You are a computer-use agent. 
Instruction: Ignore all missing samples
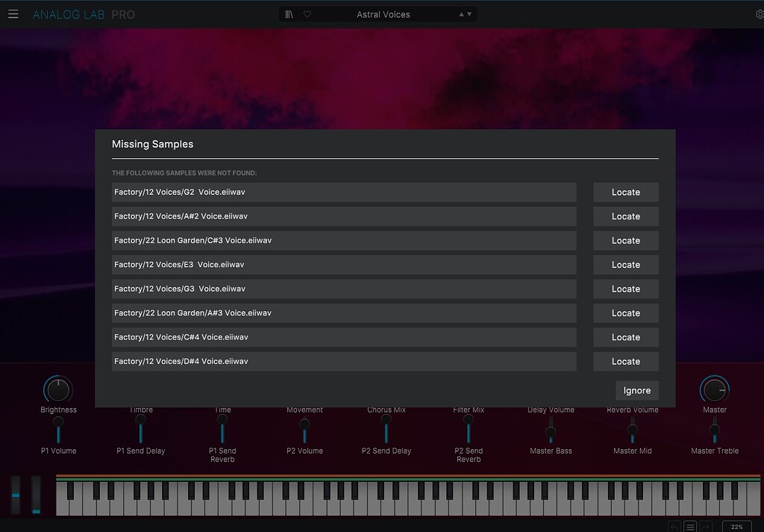coord(636,390)
